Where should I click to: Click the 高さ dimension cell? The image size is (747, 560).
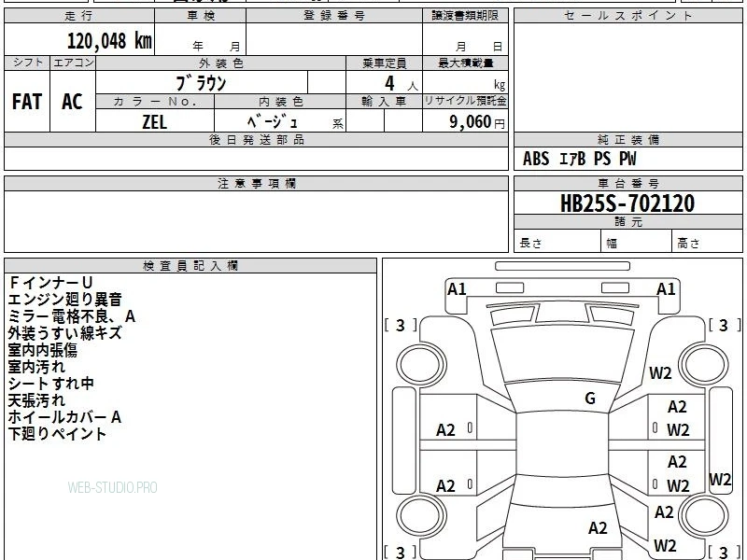[708, 241]
